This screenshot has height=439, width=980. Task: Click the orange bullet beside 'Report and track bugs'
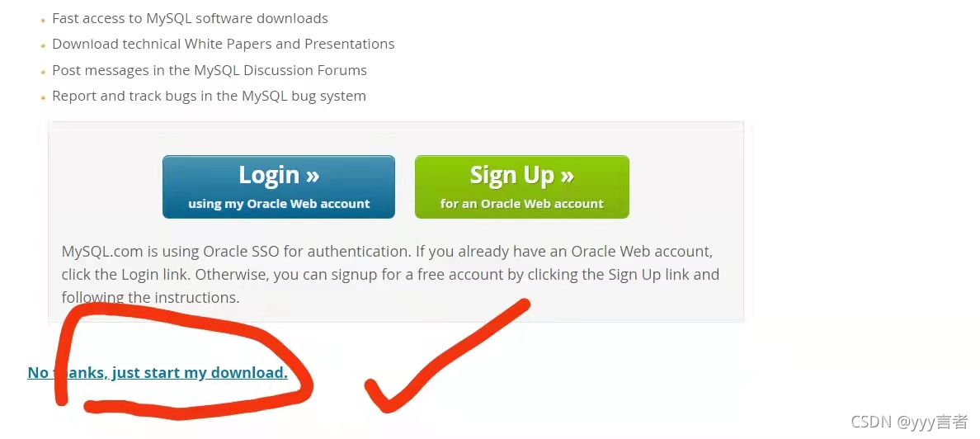pos(43,97)
